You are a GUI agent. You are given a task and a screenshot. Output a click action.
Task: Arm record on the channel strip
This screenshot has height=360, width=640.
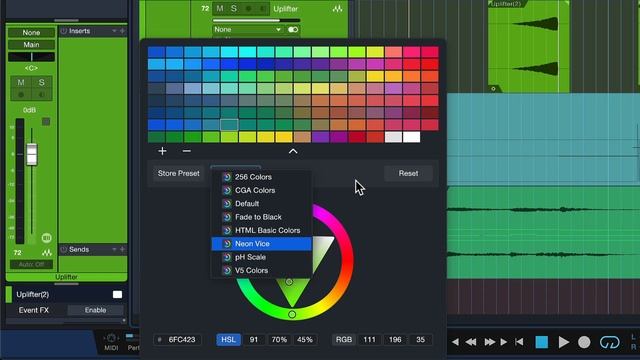tap(21, 95)
